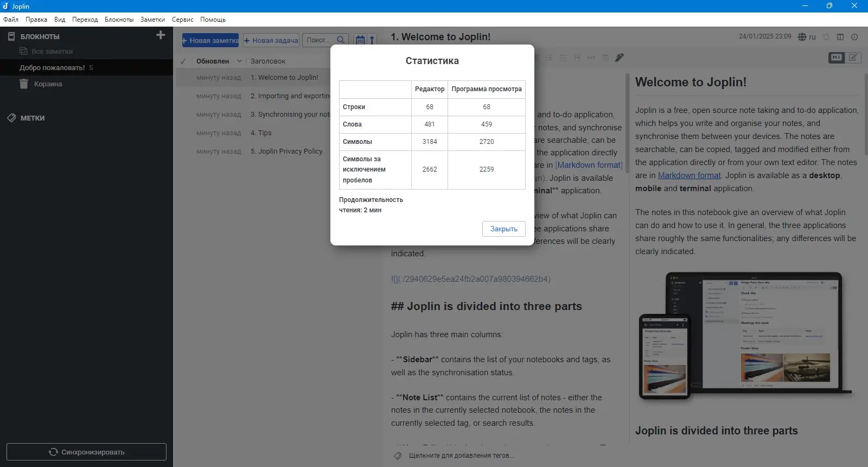Click the calendar sort-order icon
Image resolution: width=868 pixels, height=467 pixels.
click(360, 40)
